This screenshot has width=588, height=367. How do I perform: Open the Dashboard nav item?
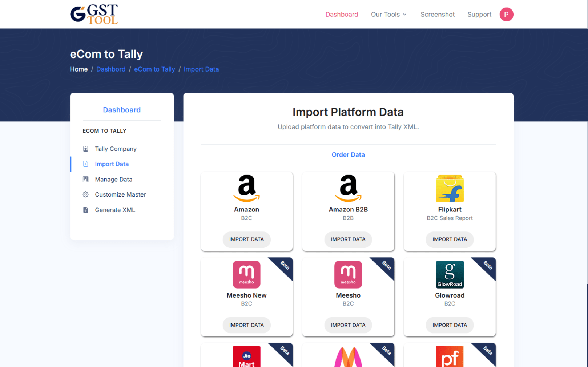342,15
